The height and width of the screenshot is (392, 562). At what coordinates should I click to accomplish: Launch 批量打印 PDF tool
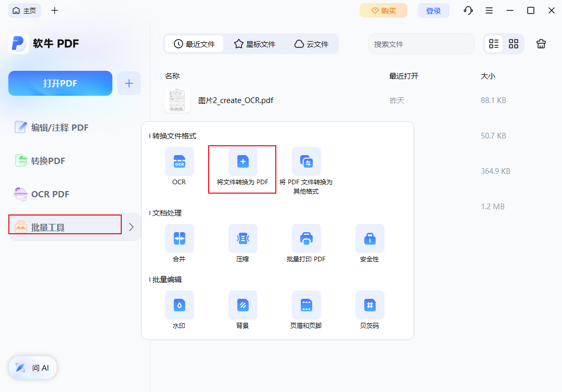306,238
